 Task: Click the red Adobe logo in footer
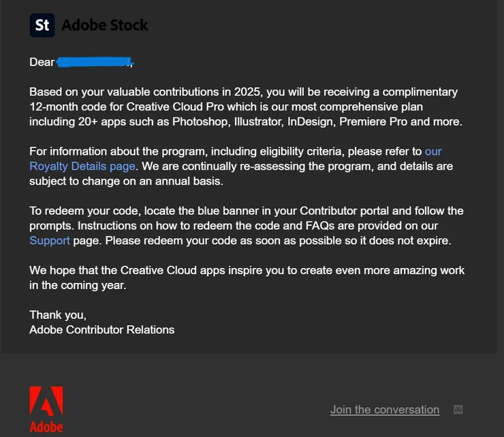(x=46, y=402)
